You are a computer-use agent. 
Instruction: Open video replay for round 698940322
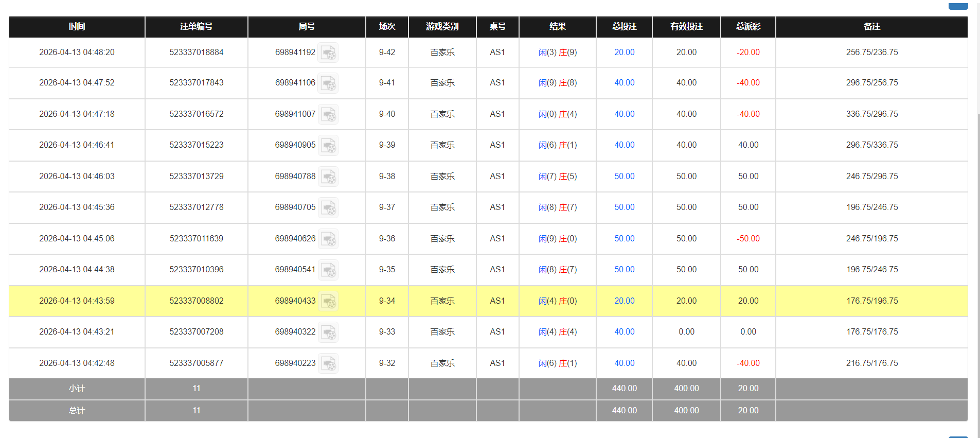(328, 332)
